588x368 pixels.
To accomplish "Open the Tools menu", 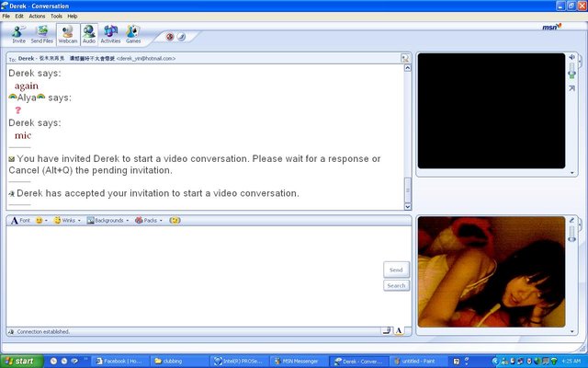I will pos(57,16).
